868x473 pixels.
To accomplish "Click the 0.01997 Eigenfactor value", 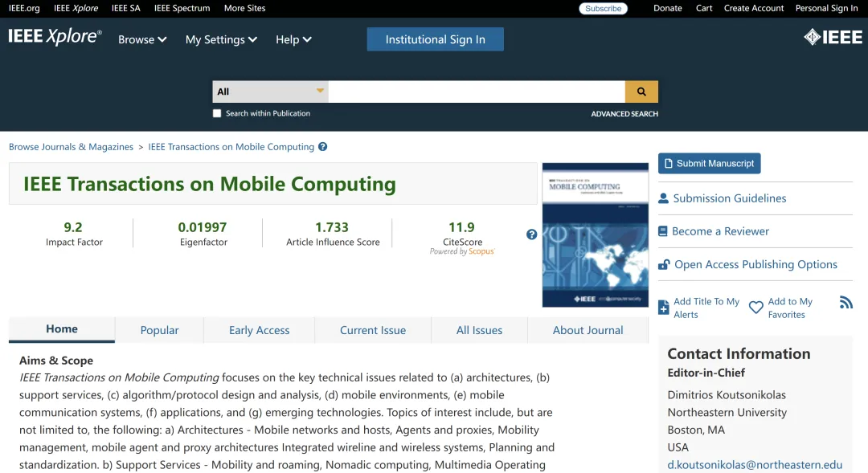I will tap(202, 227).
